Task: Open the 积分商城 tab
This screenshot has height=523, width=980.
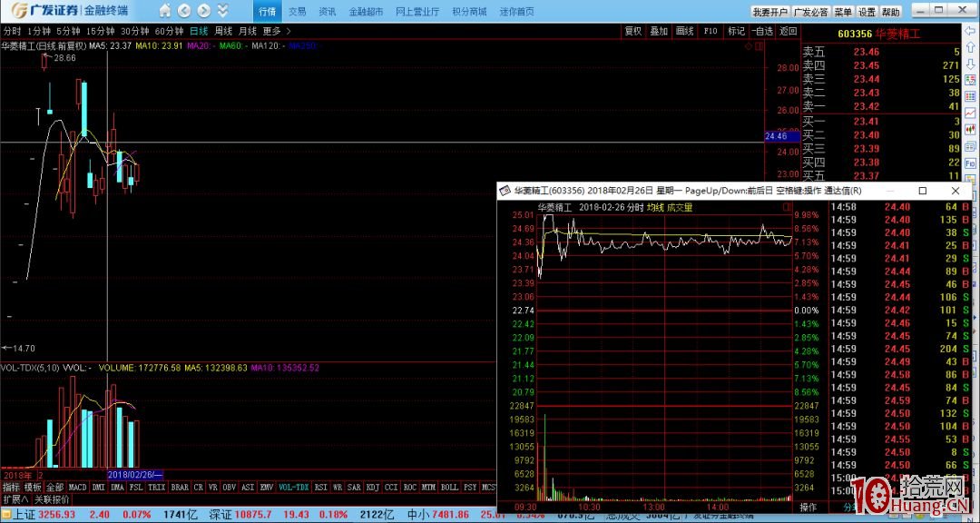Action: click(x=469, y=11)
